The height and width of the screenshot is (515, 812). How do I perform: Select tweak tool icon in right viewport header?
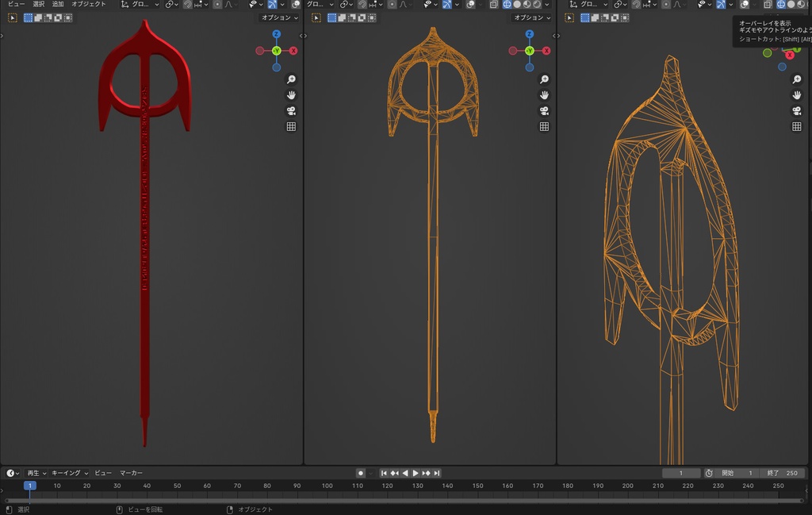pyautogui.click(x=569, y=17)
